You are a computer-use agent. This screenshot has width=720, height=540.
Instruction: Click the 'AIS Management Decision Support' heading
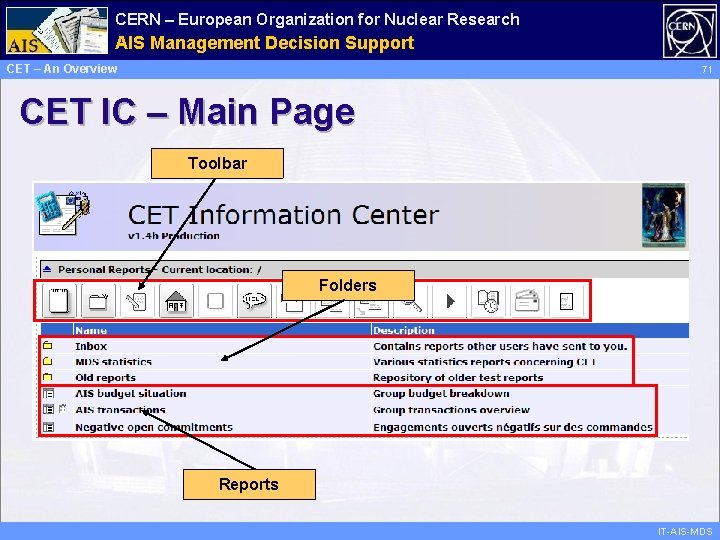[x=264, y=43]
